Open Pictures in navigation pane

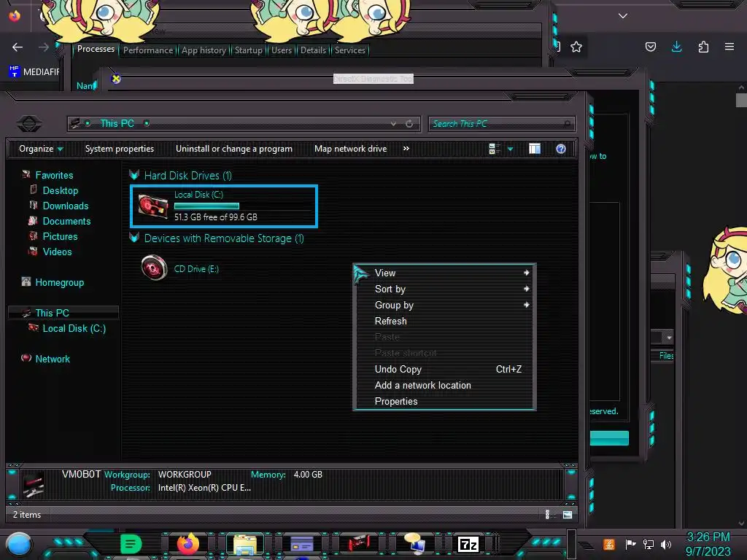coord(60,236)
